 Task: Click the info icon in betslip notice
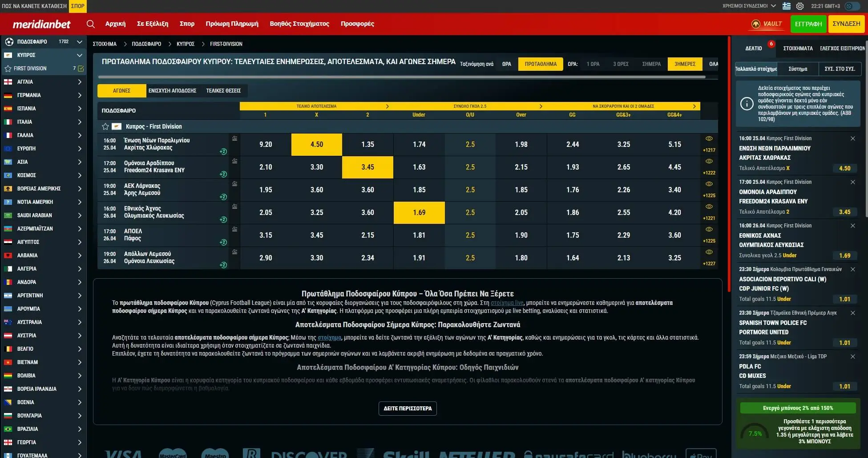click(x=747, y=104)
